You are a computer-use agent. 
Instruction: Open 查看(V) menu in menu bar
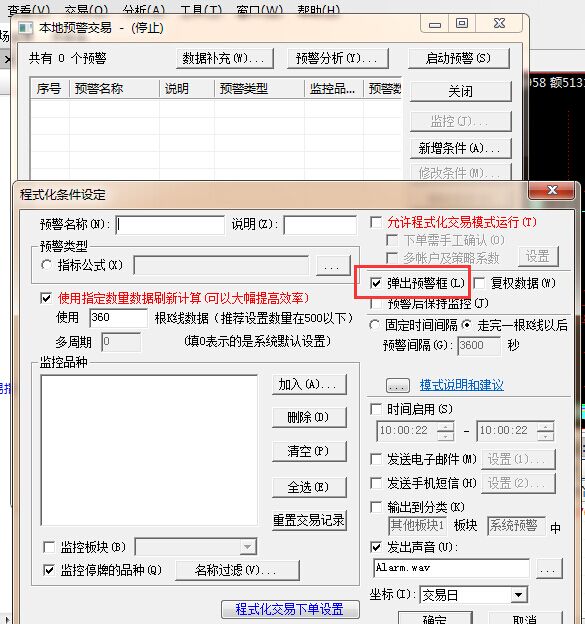pos(29,10)
